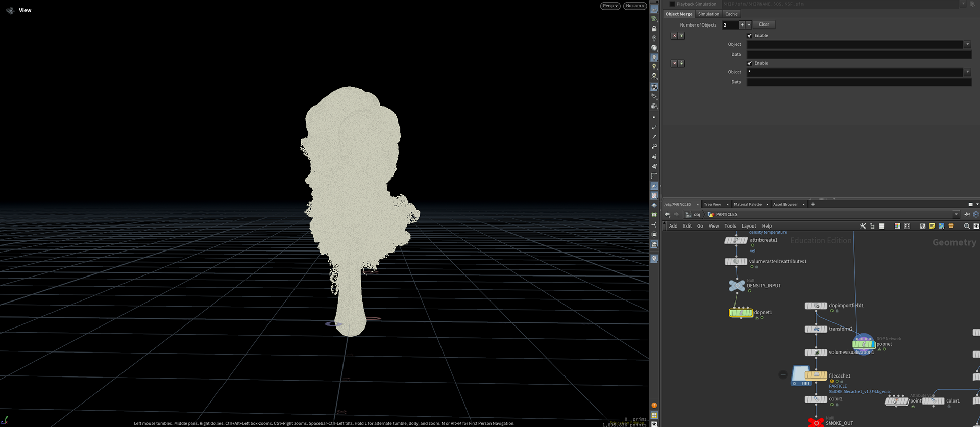Viewport: 980px width, 427px height.
Task: Open the Tools menu
Action: [730, 226]
